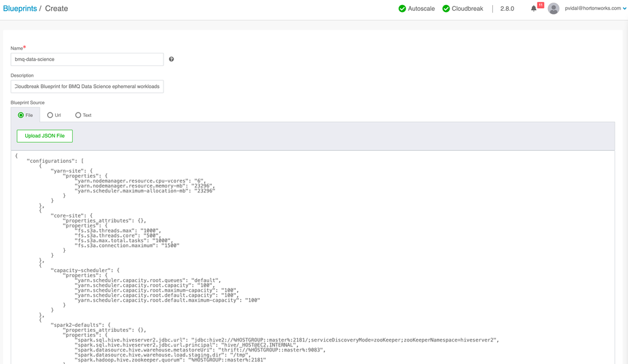Open the user avatar icon

[x=553, y=8]
